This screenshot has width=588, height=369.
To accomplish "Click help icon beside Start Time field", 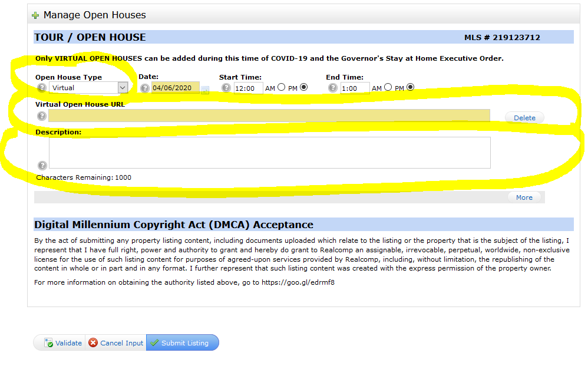I will [226, 88].
